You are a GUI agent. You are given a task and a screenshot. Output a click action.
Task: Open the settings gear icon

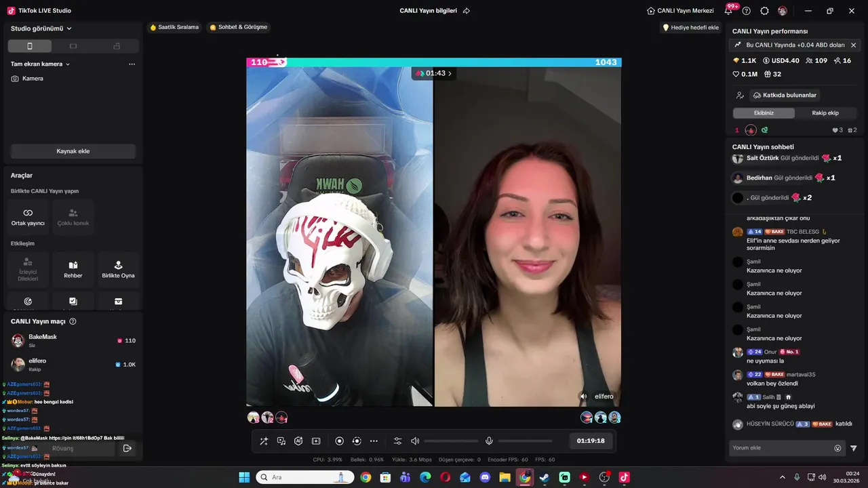click(764, 11)
